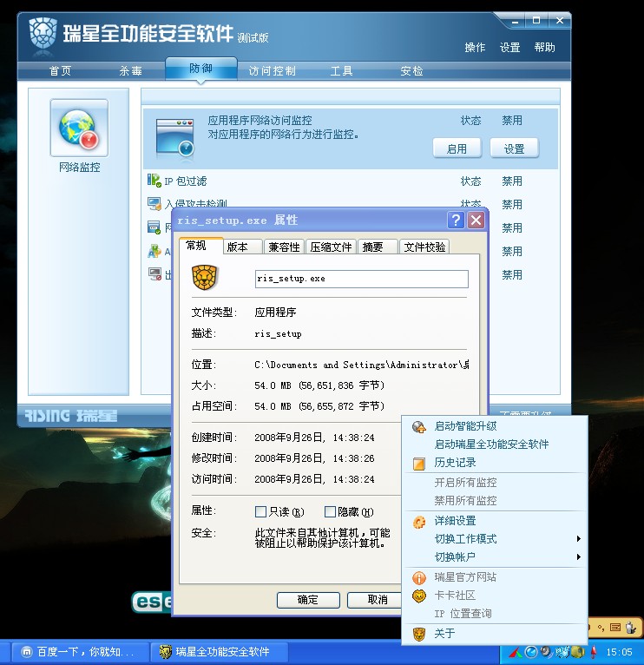The width and height of the screenshot is (644, 665).
Task: Click the 启动智能升级 upgrade icon in context menu
Action: pyautogui.click(x=419, y=426)
